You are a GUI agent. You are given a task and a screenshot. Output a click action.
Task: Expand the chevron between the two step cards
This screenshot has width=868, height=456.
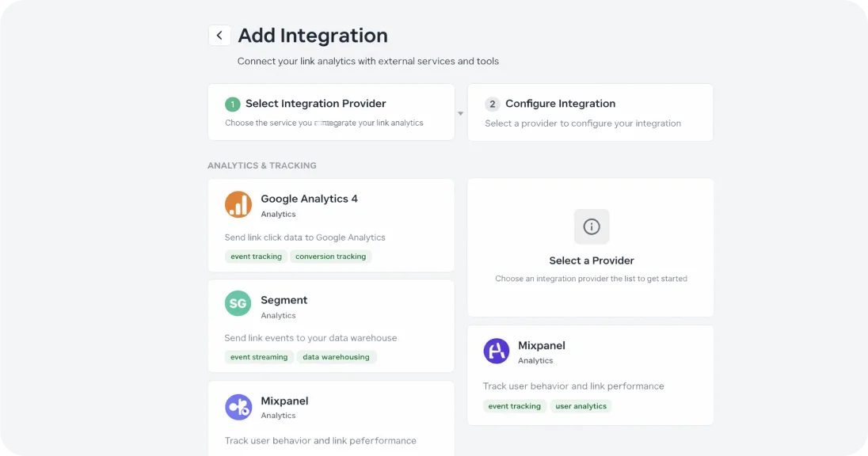pyautogui.click(x=460, y=112)
